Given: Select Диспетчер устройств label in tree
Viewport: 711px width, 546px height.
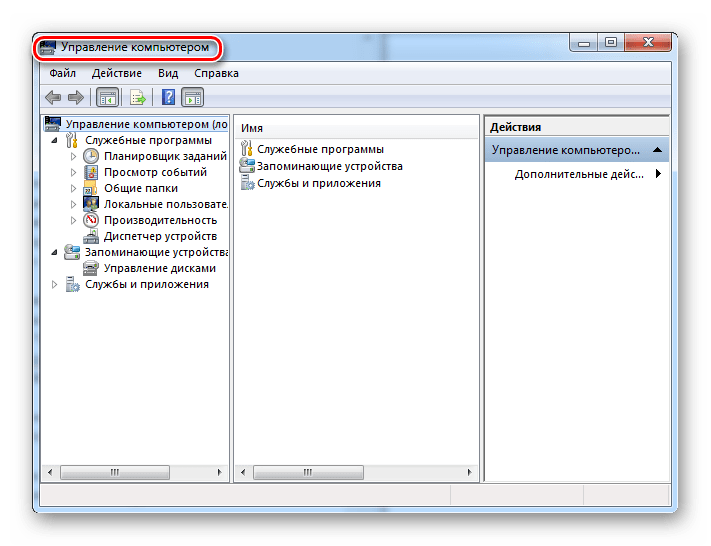Looking at the screenshot, I should click(161, 236).
